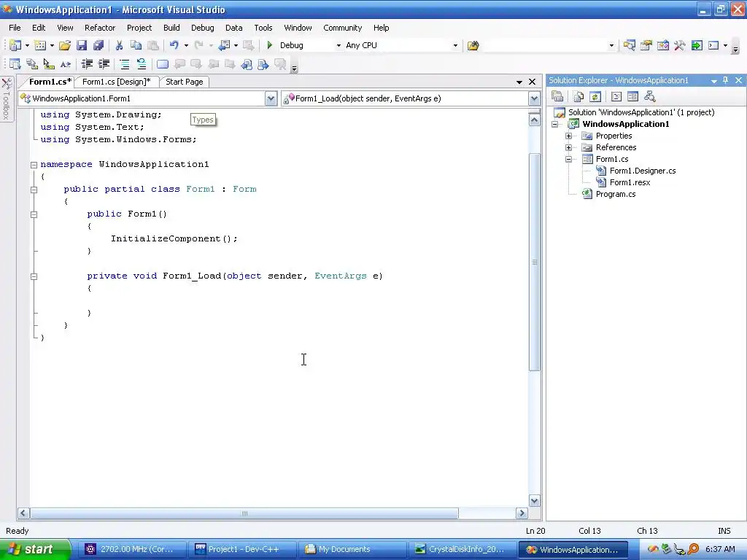Open the Properties Window toolbar icon

[x=646, y=45]
